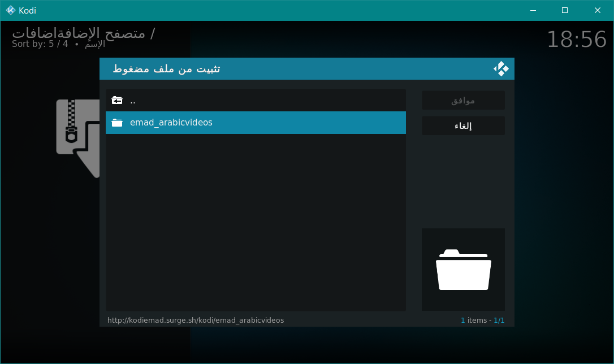Click the '1 items - 1/1' counter
The image size is (614, 364).
point(482,320)
